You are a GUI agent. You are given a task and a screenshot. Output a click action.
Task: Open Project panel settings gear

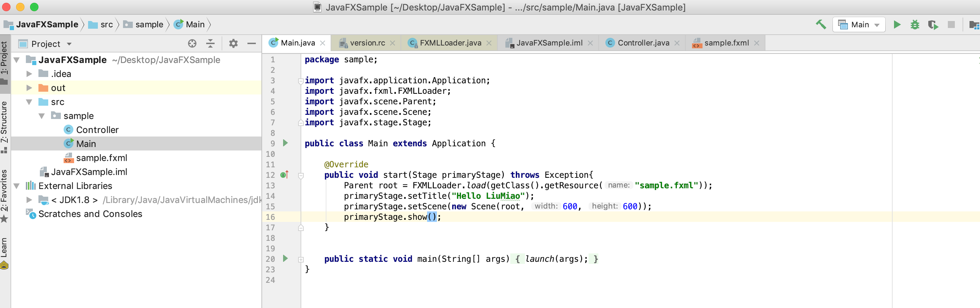pos(233,44)
